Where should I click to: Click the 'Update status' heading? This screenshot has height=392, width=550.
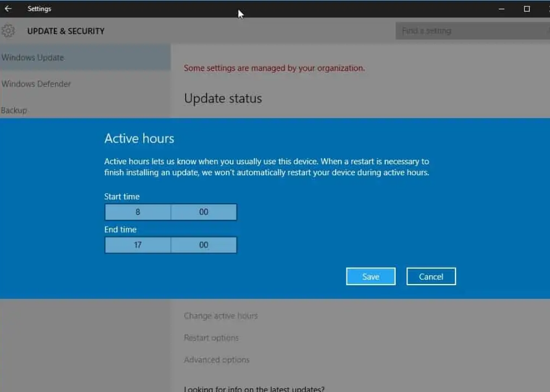tap(223, 99)
